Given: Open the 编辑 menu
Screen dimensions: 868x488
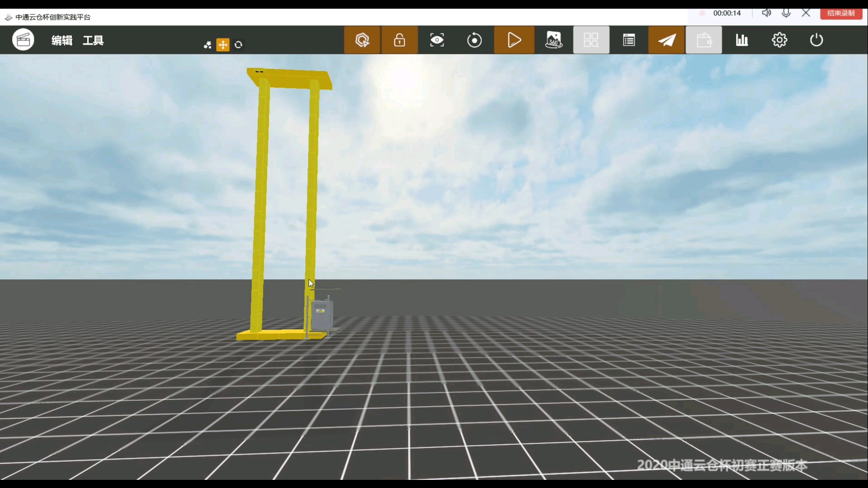Looking at the screenshot, I should 62,41.
